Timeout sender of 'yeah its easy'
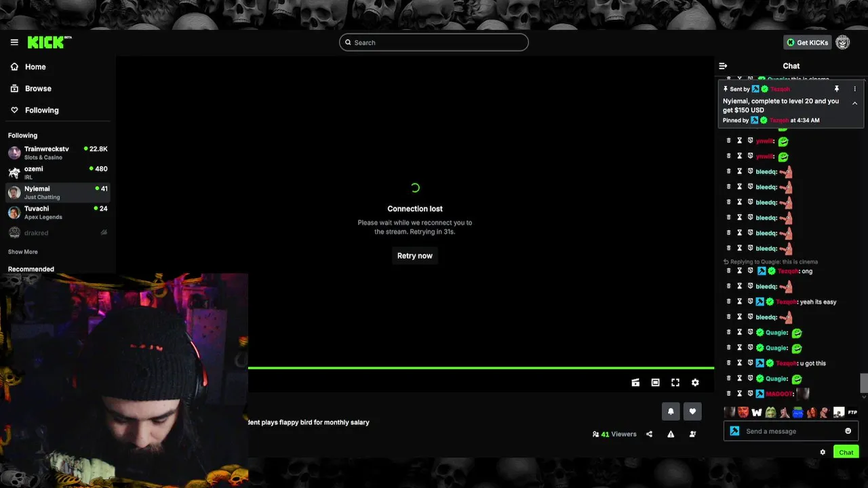This screenshot has height=488, width=868. (x=740, y=302)
